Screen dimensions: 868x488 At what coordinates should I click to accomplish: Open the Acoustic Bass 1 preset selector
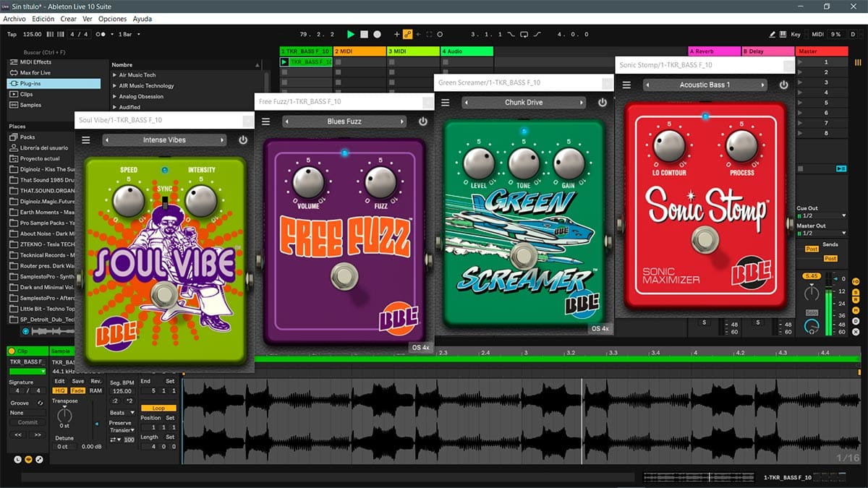[x=705, y=85]
